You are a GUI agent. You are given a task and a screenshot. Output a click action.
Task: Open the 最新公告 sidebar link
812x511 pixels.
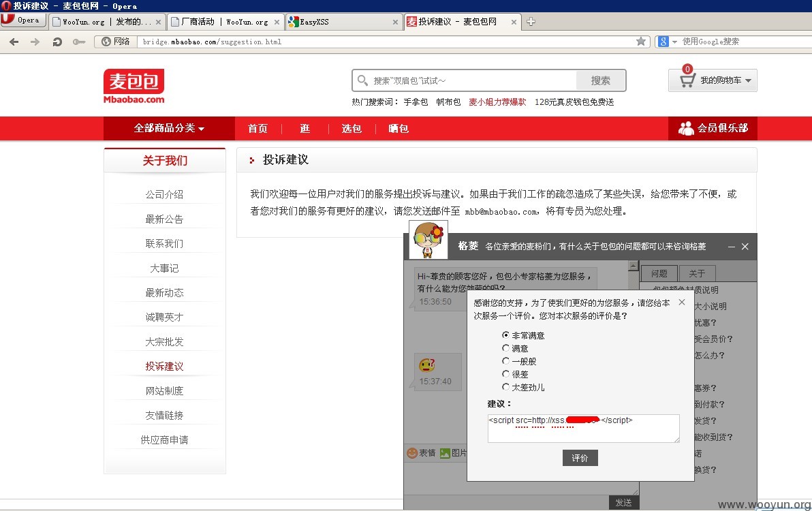click(164, 219)
